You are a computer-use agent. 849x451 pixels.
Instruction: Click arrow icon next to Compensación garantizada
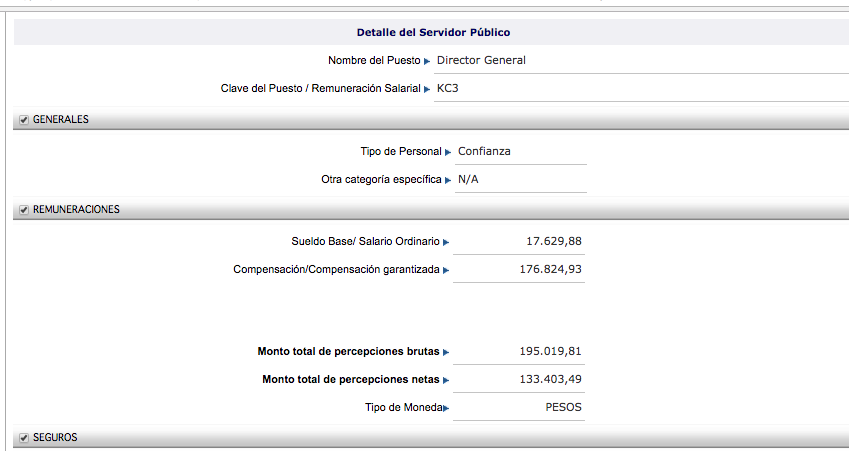[446, 270]
